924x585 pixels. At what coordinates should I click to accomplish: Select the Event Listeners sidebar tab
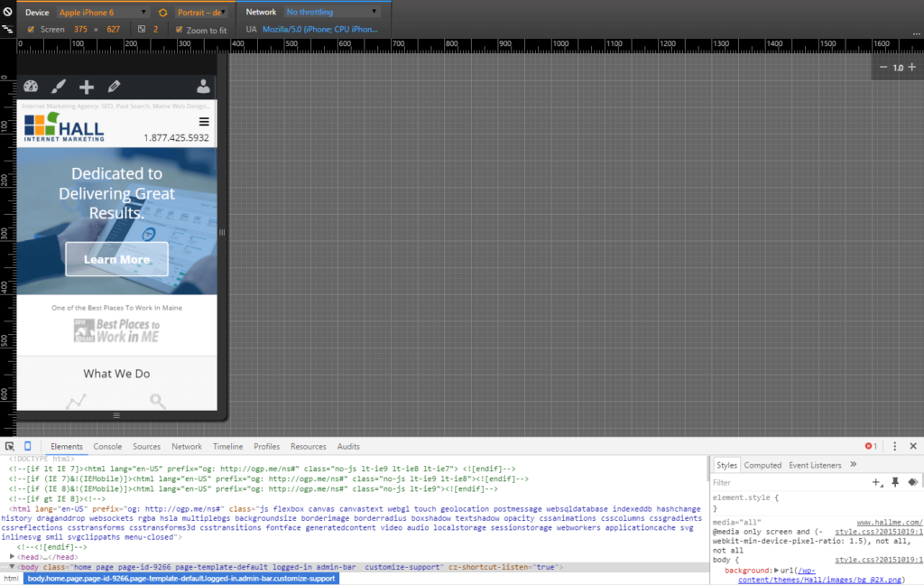815,465
